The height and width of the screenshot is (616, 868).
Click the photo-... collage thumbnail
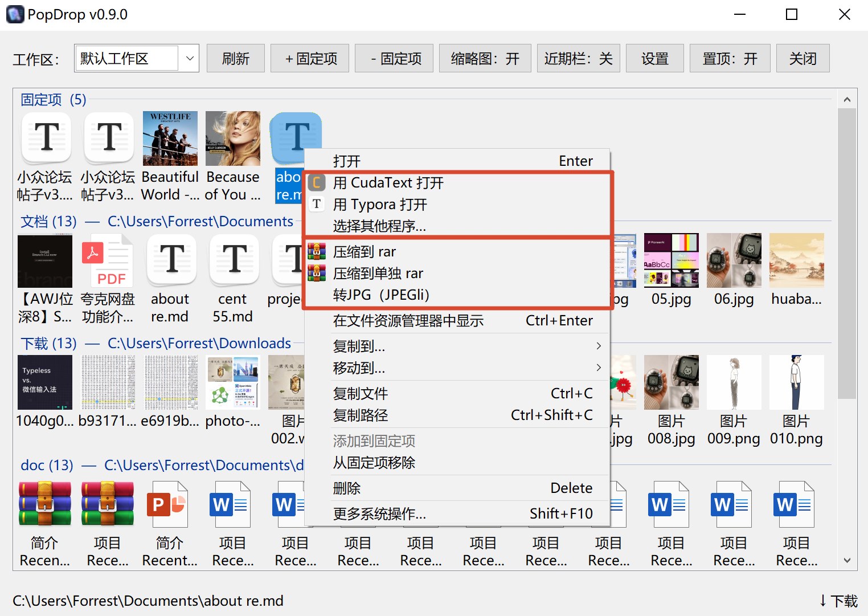click(233, 382)
